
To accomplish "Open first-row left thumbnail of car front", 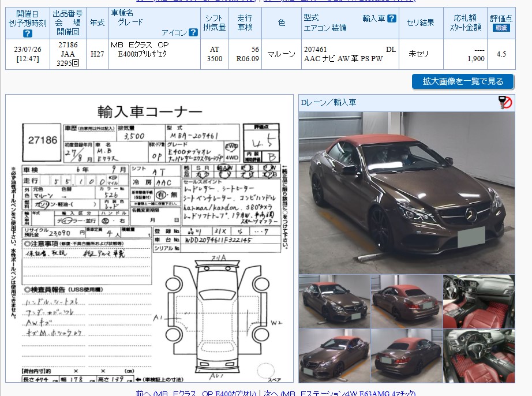I will [335, 301].
